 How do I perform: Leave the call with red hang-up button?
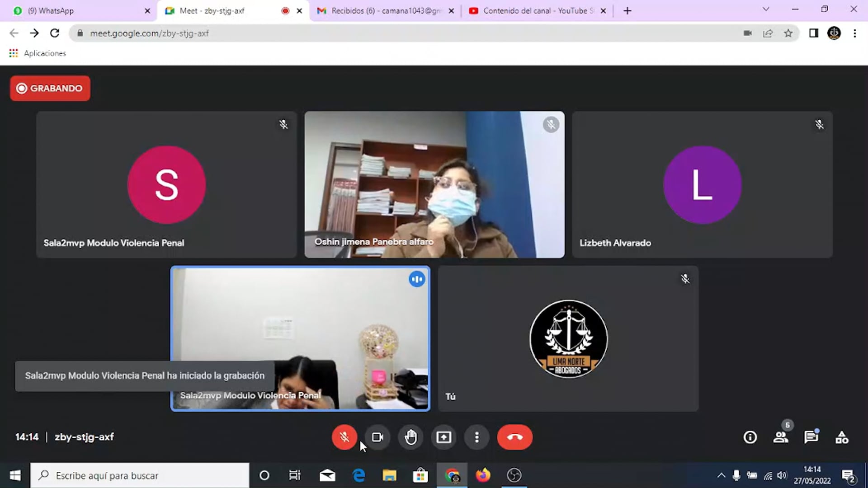tap(514, 437)
